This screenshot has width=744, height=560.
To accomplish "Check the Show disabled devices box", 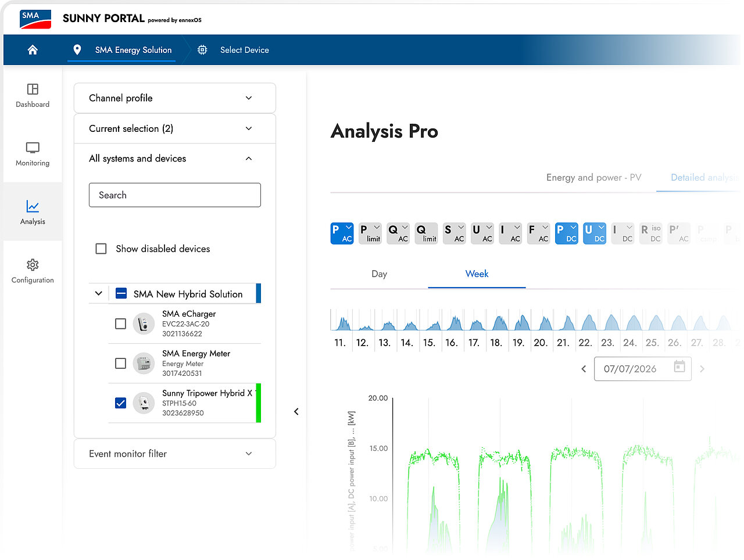I will click(101, 249).
